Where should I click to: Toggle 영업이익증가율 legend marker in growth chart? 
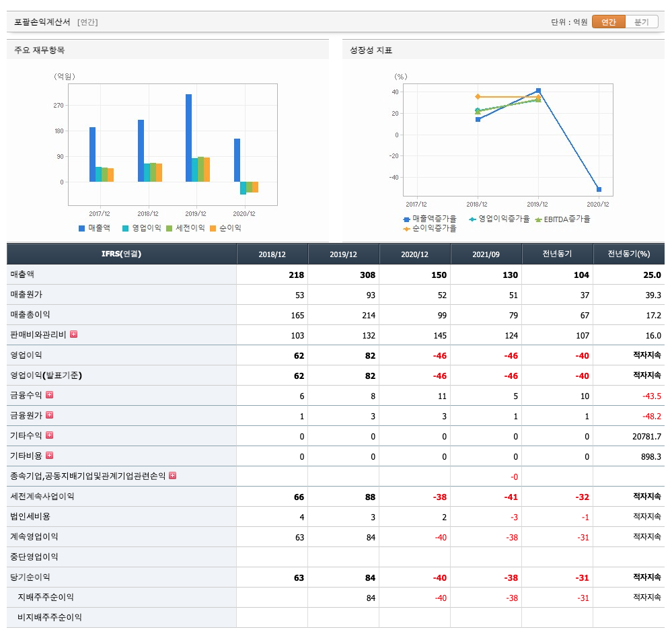pos(472,219)
